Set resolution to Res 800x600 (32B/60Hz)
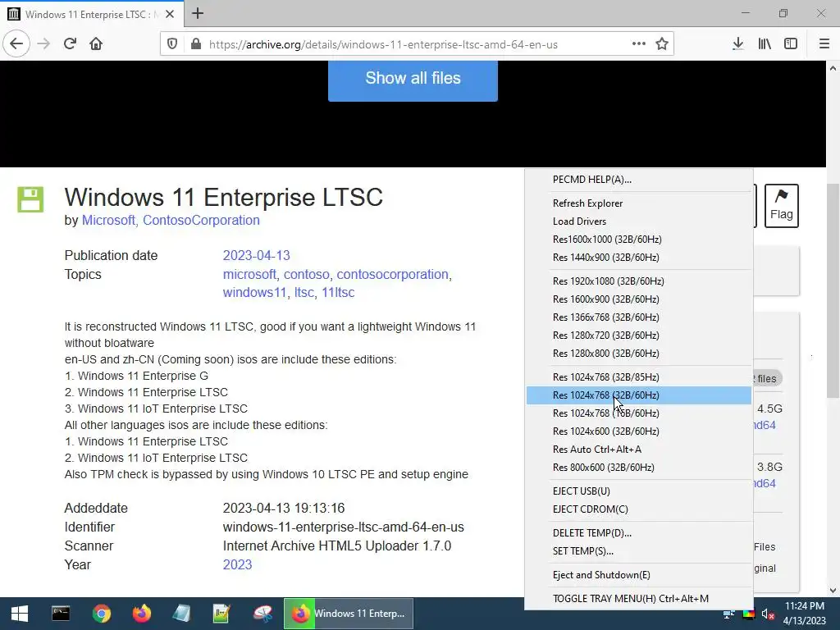This screenshot has width=840, height=630. (638, 467)
